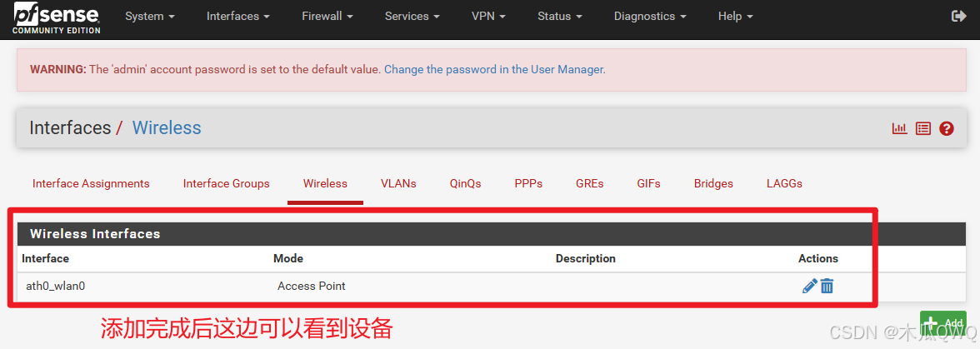Click the pfSense logo
The width and height of the screenshot is (980, 349).
[x=57, y=17]
